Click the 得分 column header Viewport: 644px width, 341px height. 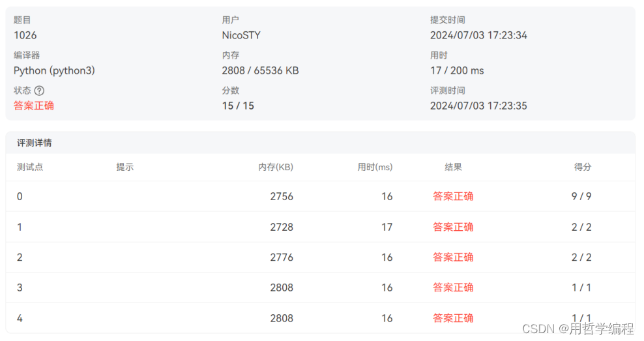point(582,167)
